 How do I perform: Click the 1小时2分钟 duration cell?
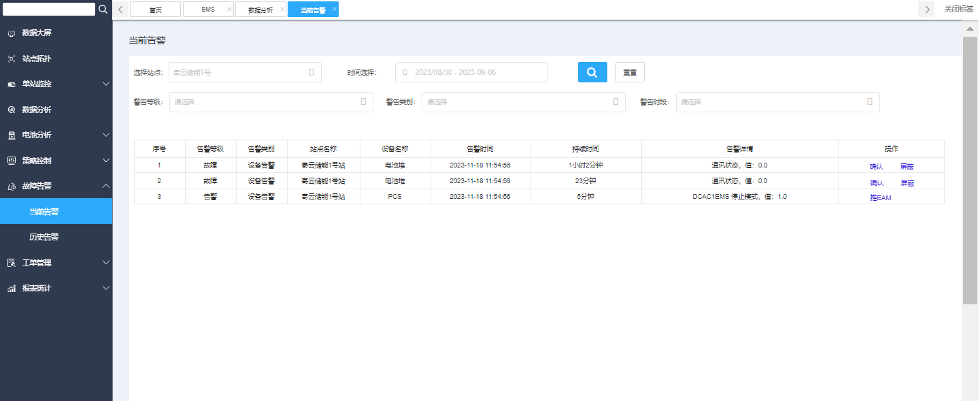coord(586,165)
